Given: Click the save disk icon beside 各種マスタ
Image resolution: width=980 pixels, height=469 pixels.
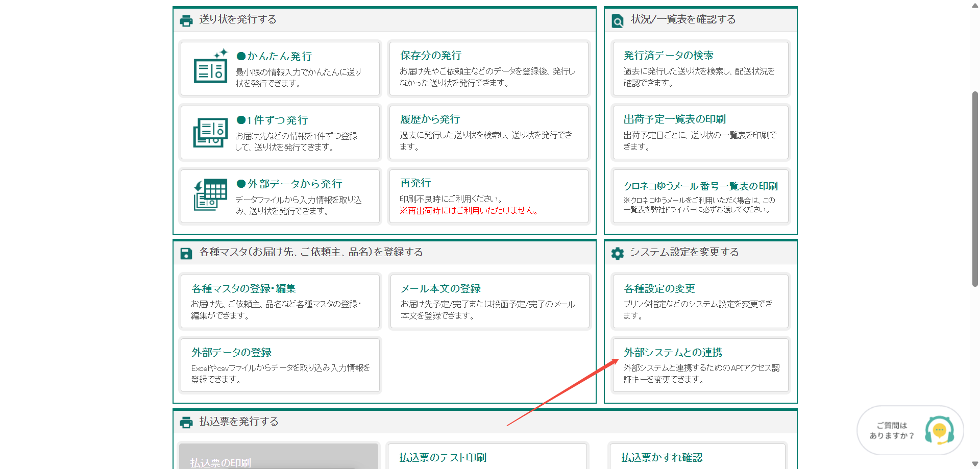Looking at the screenshot, I should click(186, 253).
